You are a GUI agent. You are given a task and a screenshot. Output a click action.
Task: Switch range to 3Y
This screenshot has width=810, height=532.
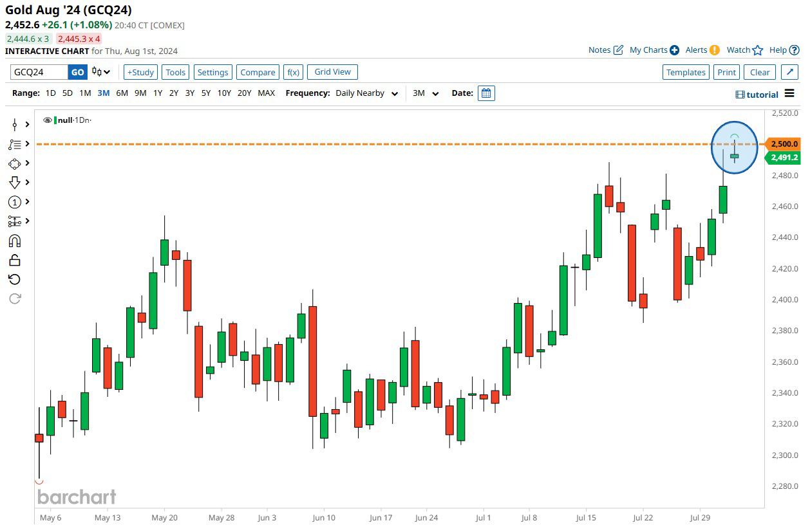(x=190, y=93)
